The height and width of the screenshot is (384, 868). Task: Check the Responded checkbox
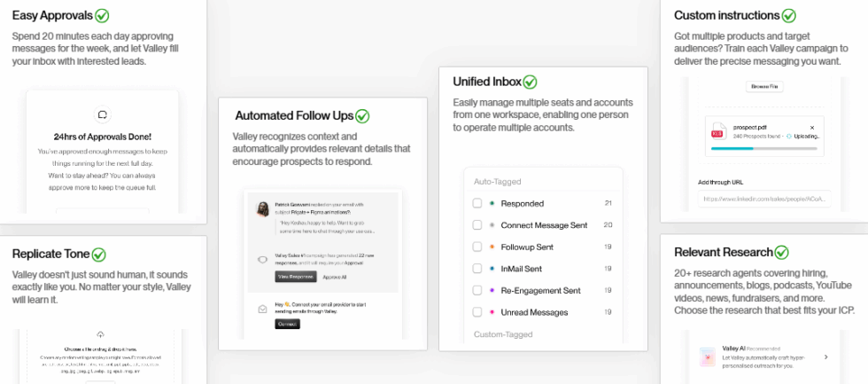[x=477, y=203]
